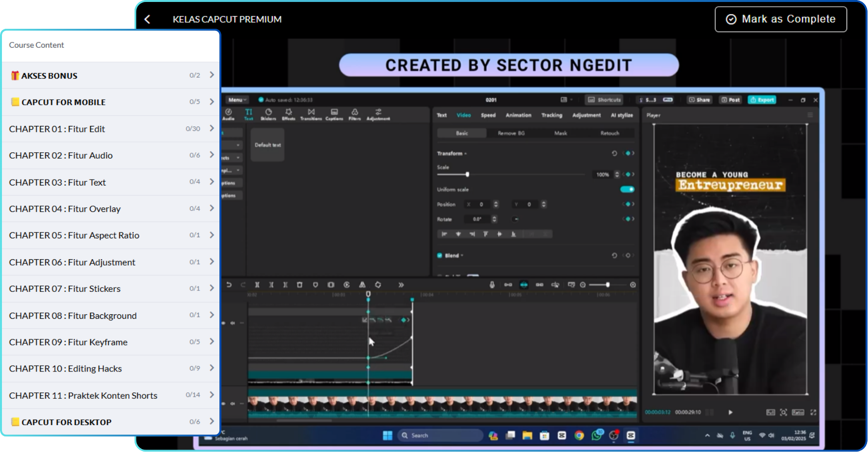868x452 pixels.
Task: Click the timeline zoom-out minus icon
Action: [x=583, y=285]
